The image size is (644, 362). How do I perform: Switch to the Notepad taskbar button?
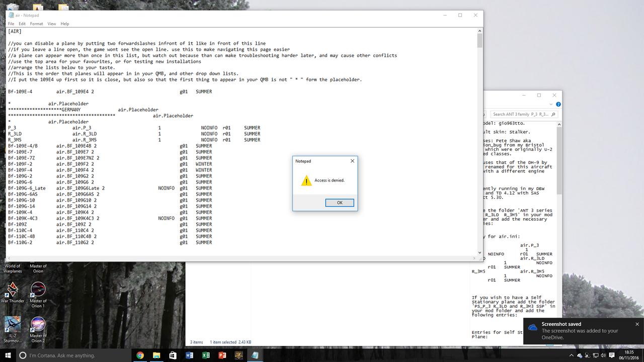tap(256, 355)
